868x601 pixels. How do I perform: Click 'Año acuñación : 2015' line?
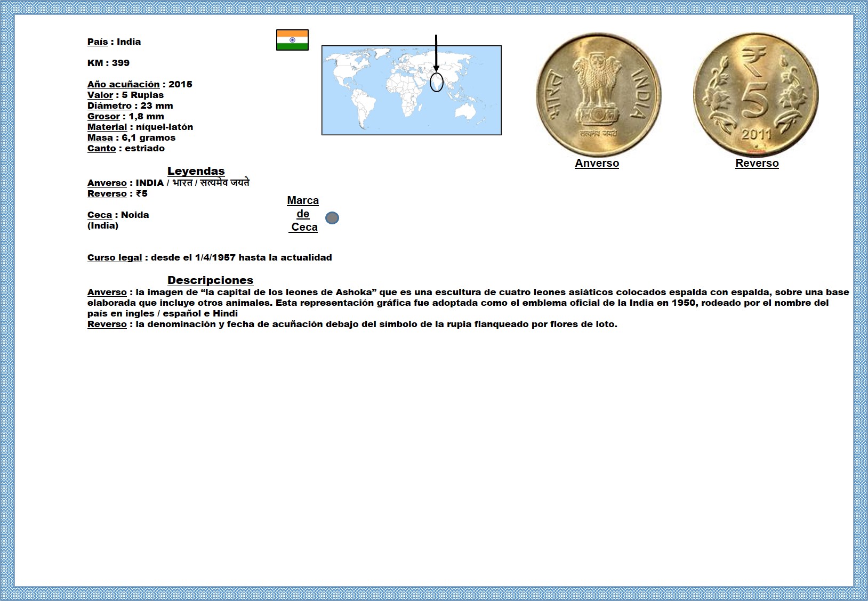[x=140, y=84]
